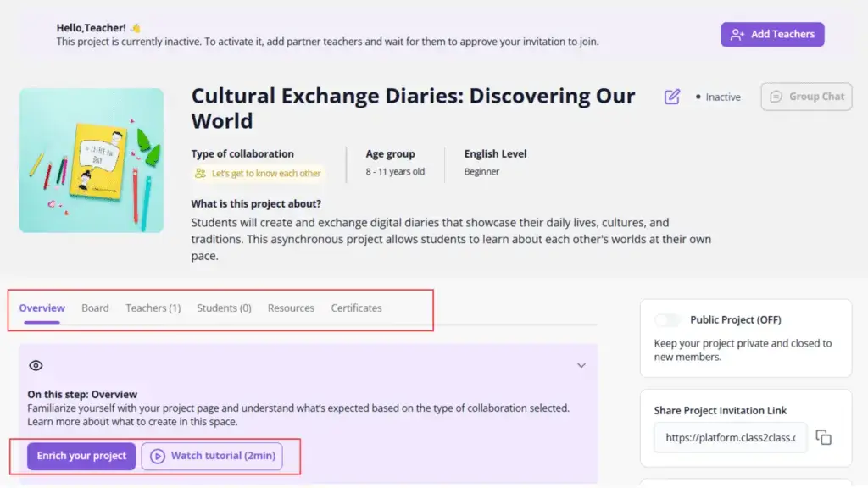
Task: Click the waving hand emoji after Hello,Teacher!
Action: [x=136, y=28]
